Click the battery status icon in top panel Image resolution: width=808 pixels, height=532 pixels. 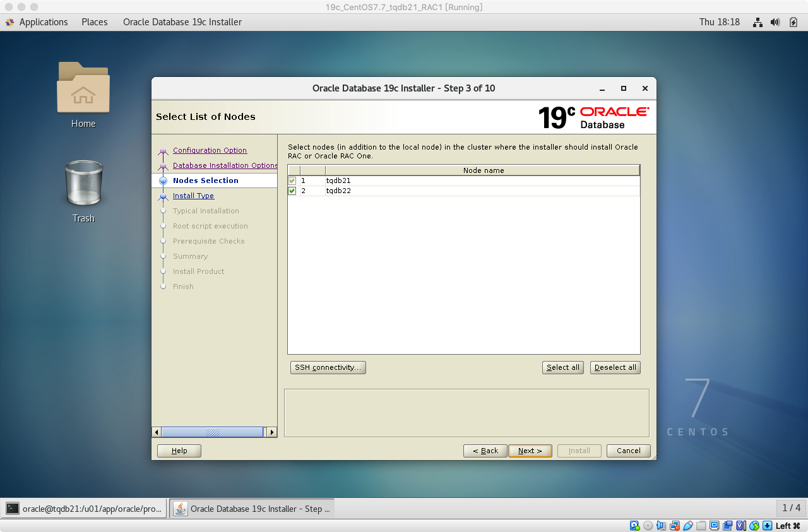tap(793, 22)
